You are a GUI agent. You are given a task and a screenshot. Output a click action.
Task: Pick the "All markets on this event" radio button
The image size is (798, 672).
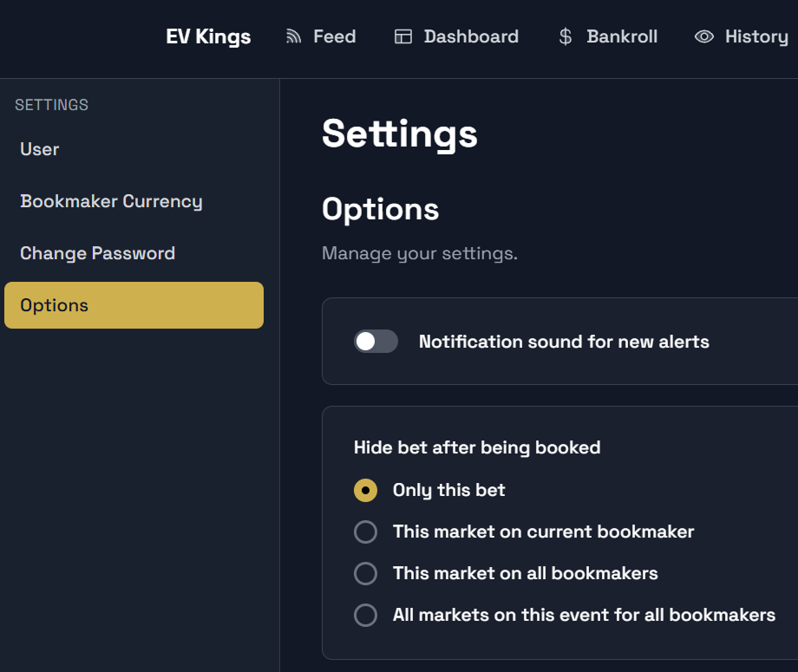366,615
